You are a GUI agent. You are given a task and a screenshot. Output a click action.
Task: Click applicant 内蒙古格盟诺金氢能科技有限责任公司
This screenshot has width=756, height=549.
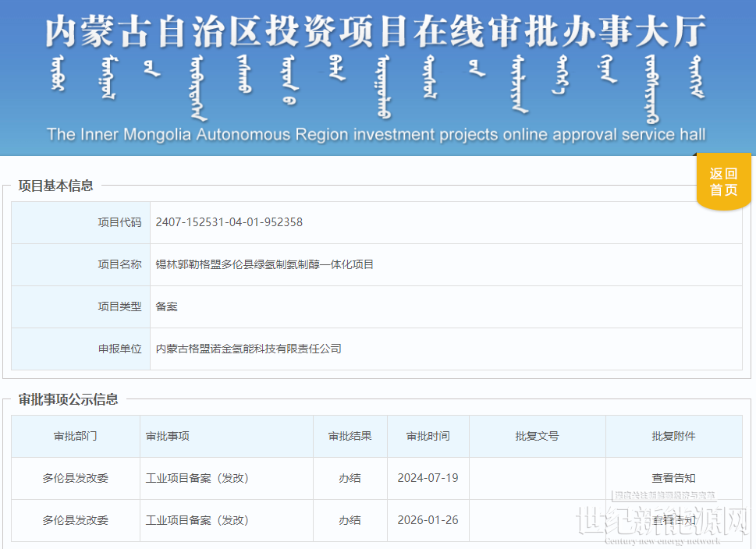click(248, 349)
